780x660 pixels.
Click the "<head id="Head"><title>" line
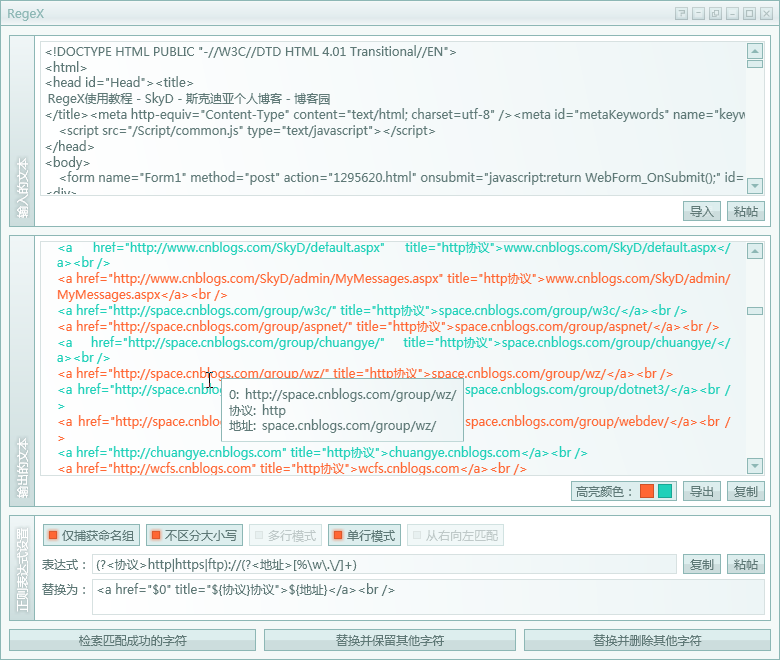coord(119,83)
